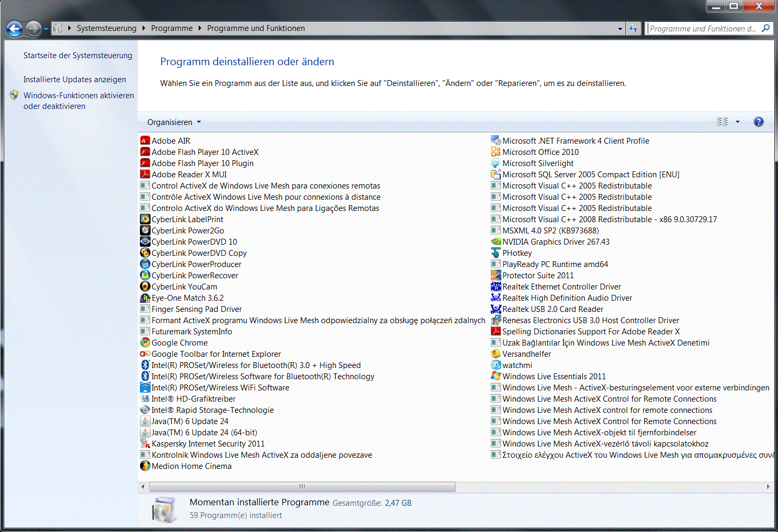Click the Medion Home Cinema icon
Screen dimensions: 778x532
[145, 466]
